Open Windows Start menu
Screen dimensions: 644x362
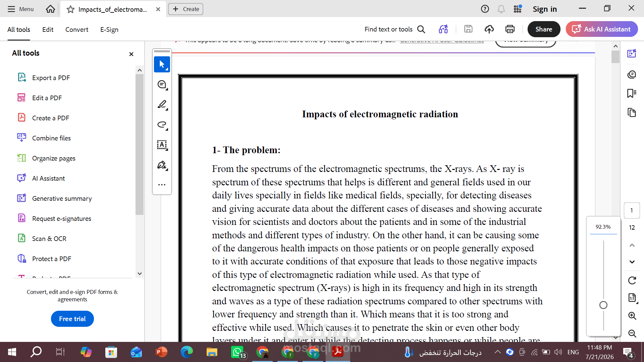coord(12,352)
